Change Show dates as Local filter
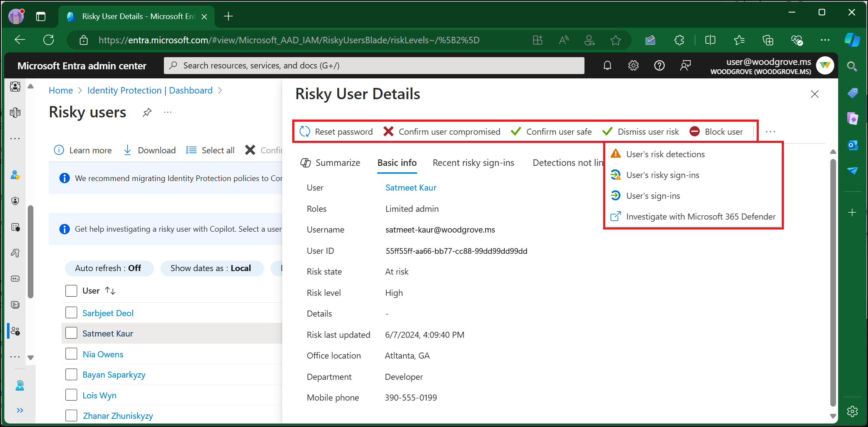 point(212,268)
